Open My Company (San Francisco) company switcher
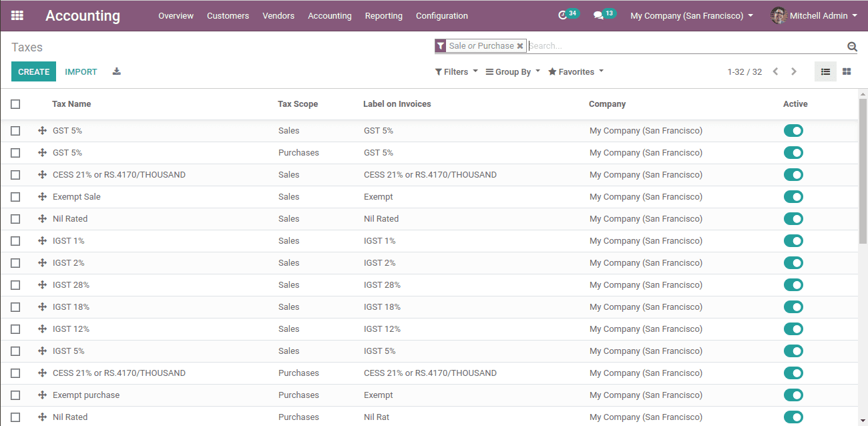 [692, 15]
